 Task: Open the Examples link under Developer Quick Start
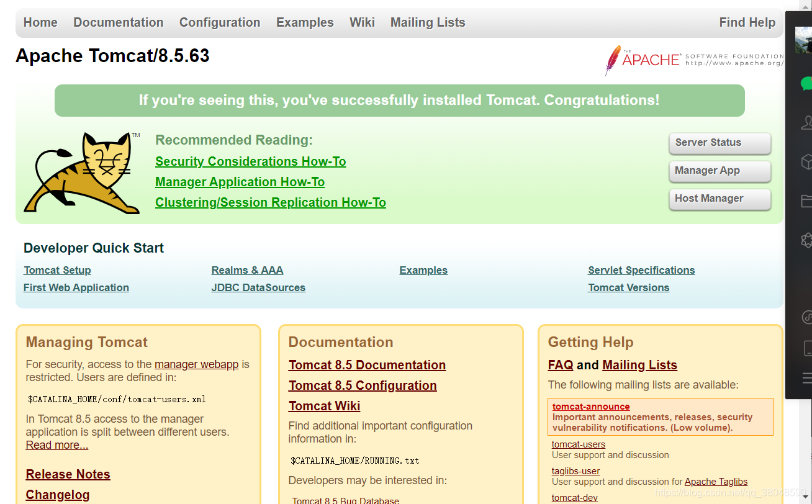pos(423,270)
